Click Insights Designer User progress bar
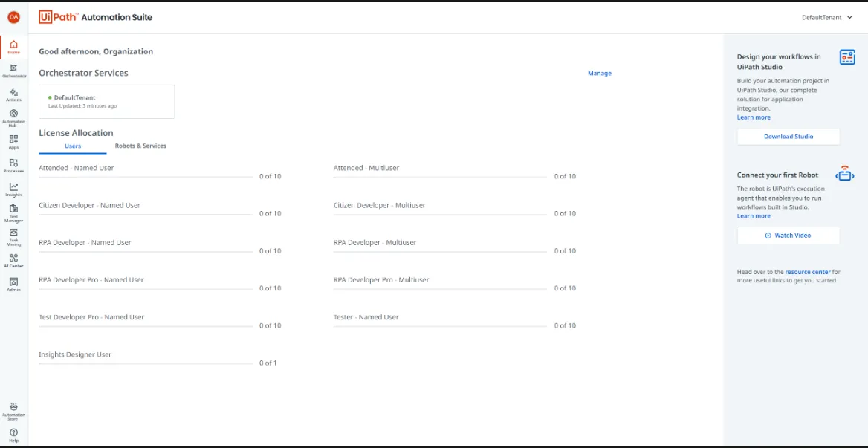 coord(146,364)
